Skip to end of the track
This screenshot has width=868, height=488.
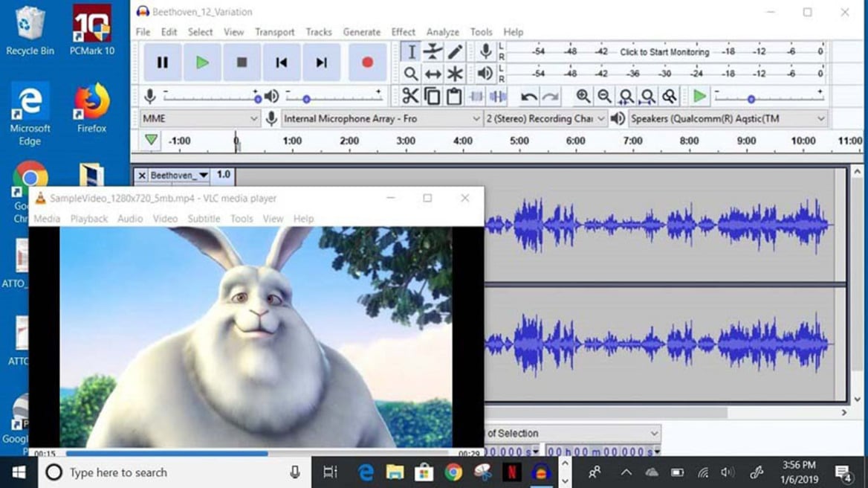322,62
